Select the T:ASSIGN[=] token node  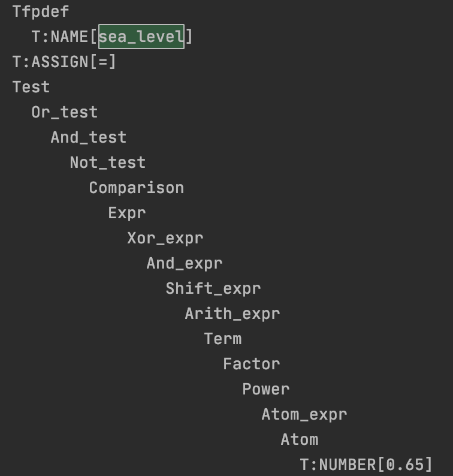(x=64, y=62)
